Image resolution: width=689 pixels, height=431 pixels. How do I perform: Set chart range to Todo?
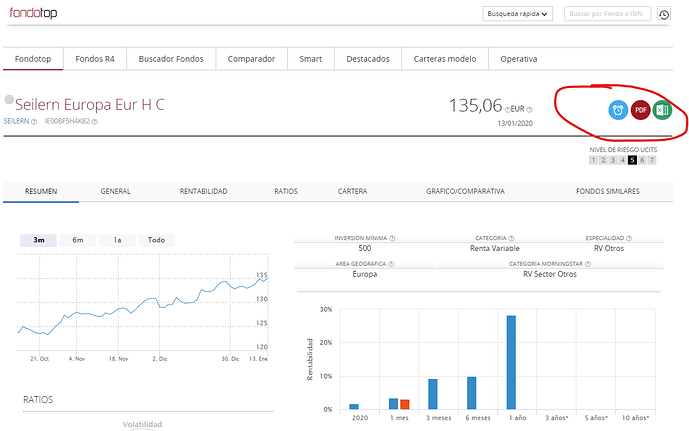pyautogui.click(x=156, y=240)
